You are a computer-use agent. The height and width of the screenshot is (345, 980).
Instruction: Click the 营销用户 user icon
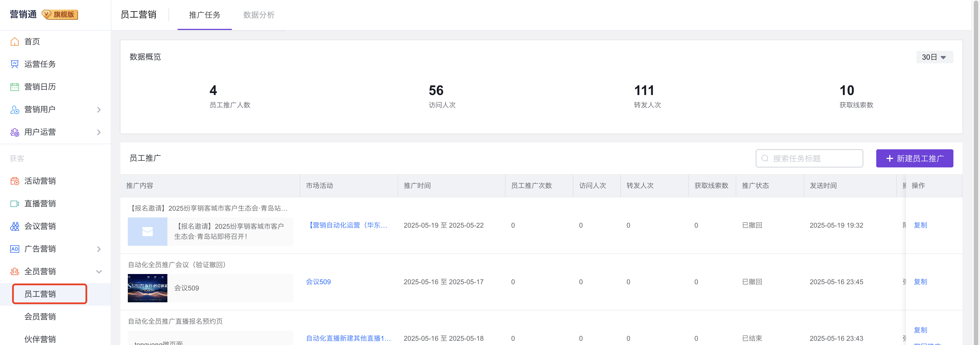pyautogui.click(x=14, y=109)
